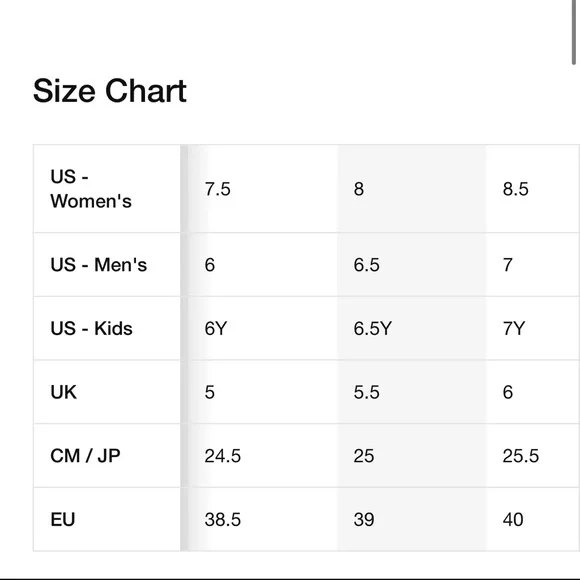Click men's size 6.5 cell
This screenshot has width=580, height=580.
click(412, 265)
